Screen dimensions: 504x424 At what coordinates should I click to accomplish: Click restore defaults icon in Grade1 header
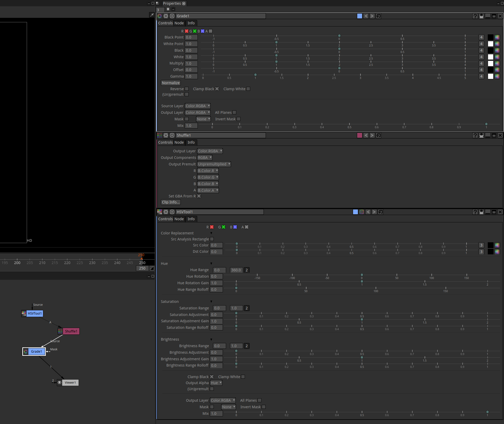click(379, 16)
